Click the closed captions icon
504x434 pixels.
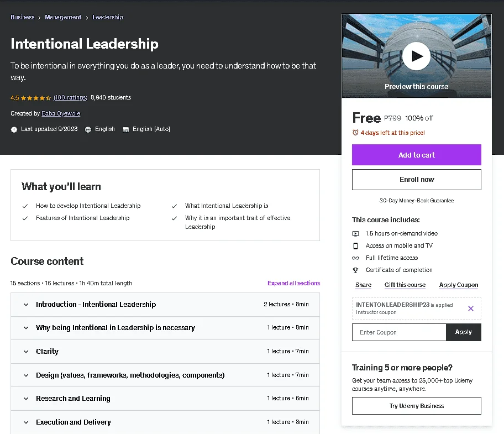[x=125, y=129]
